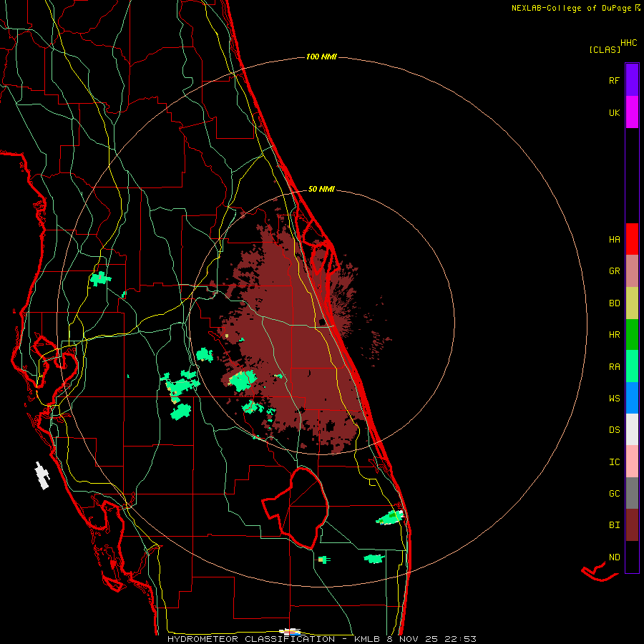The width and height of the screenshot is (644, 644).
Task: Click the white echo patch offshore west coast
Action: tap(42, 476)
